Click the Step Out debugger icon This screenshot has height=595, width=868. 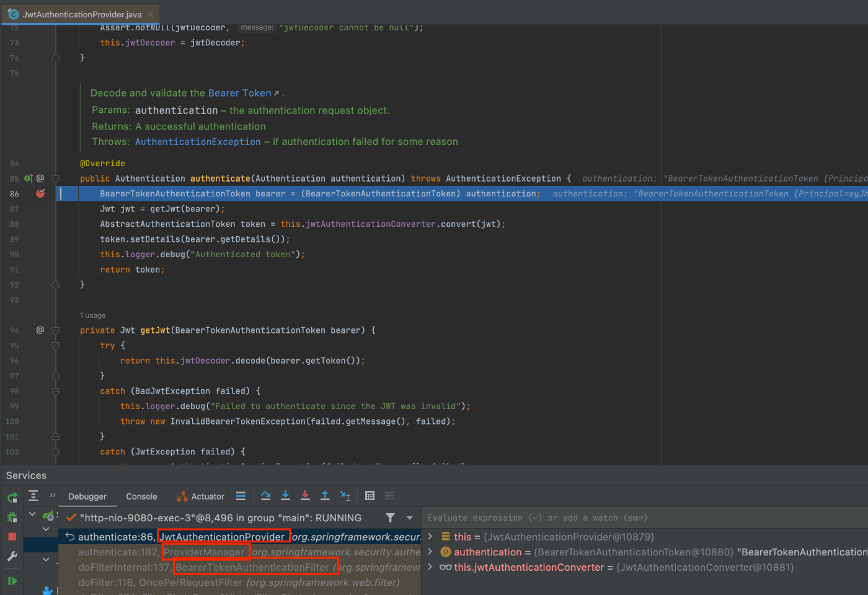(325, 496)
